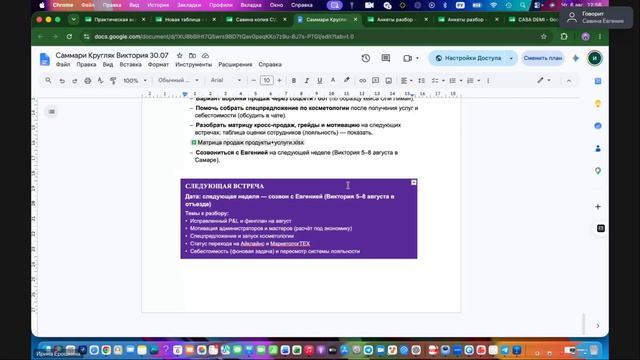Click the Сменить план button

[x=542, y=58]
